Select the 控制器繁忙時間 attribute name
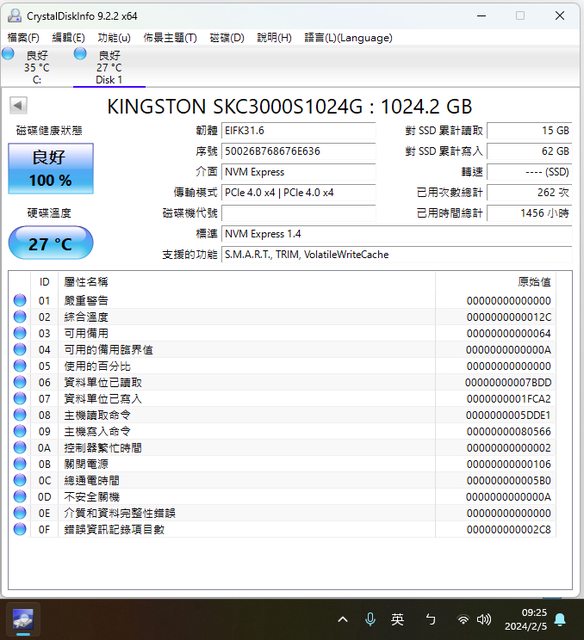 click(x=103, y=448)
